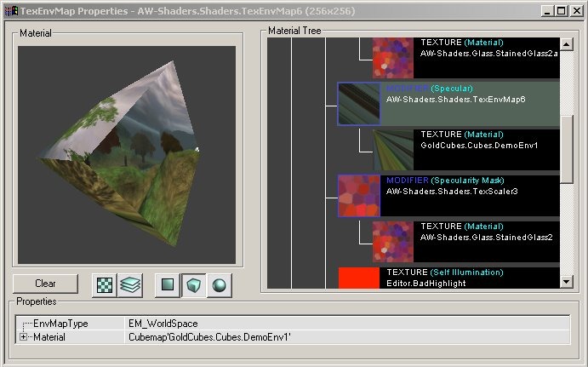Click the red BadHighlight texture swatch
Viewport: 588px width, 367px height.
tap(358, 278)
